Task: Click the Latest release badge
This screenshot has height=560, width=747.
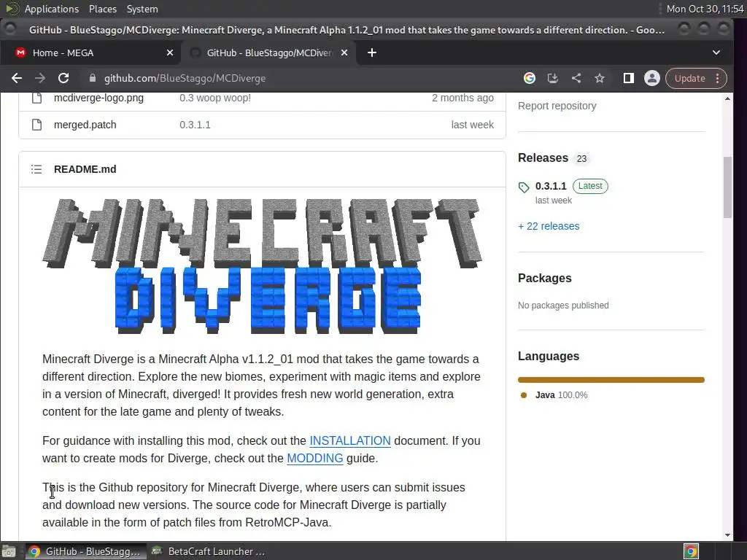Action: point(590,186)
